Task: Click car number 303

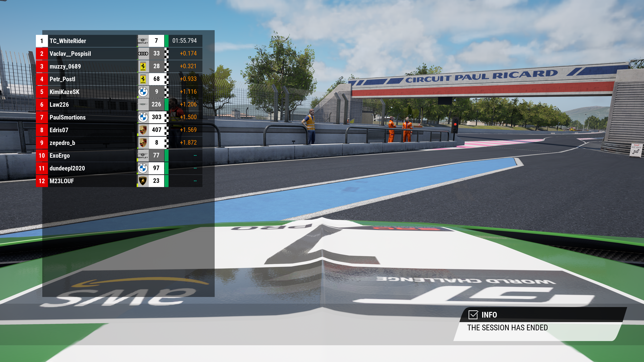Action: 156,117
